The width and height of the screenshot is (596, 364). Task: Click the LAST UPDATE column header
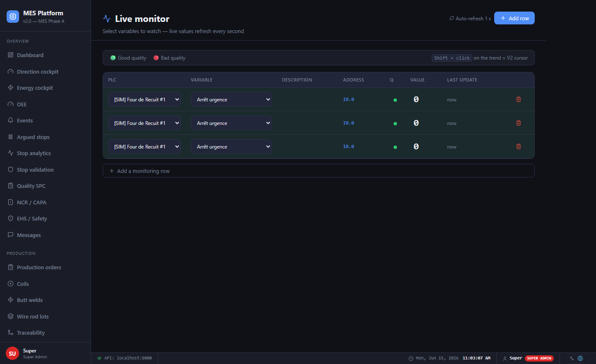[462, 80]
